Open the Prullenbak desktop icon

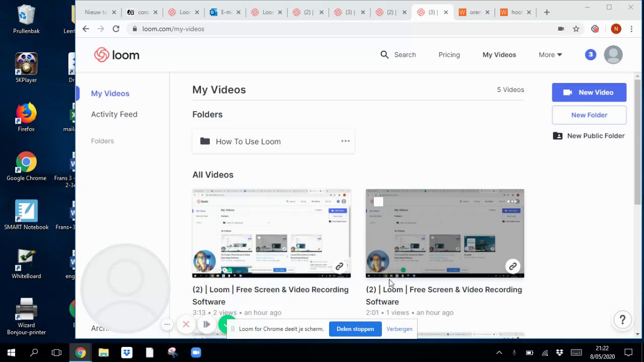[26, 19]
